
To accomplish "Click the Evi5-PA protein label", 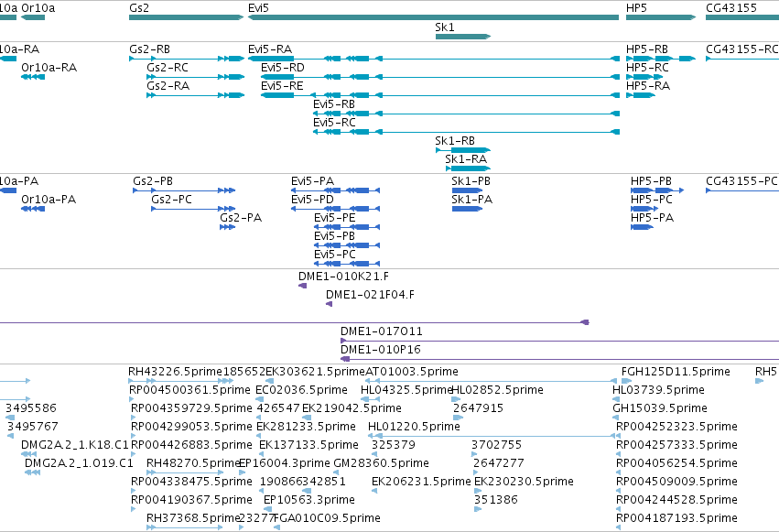I will coord(312,181).
